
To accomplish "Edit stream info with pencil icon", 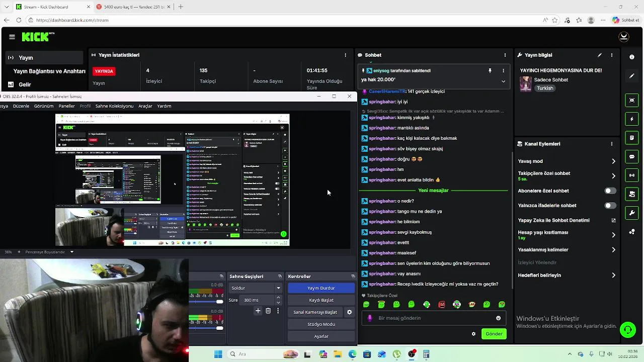I will pyautogui.click(x=600, y=55).
